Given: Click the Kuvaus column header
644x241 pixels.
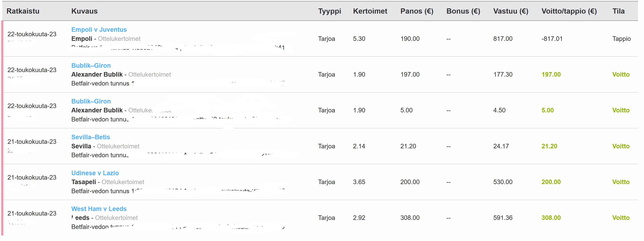Looking at the screenshot, I should point(85,11).
